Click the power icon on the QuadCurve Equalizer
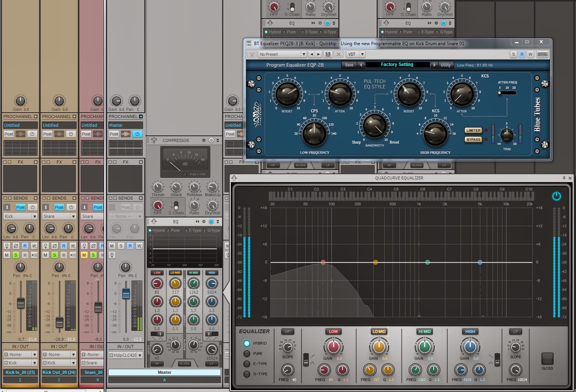Image resolution: width=576 pixels, height=392 pixels. click(556, 196)
